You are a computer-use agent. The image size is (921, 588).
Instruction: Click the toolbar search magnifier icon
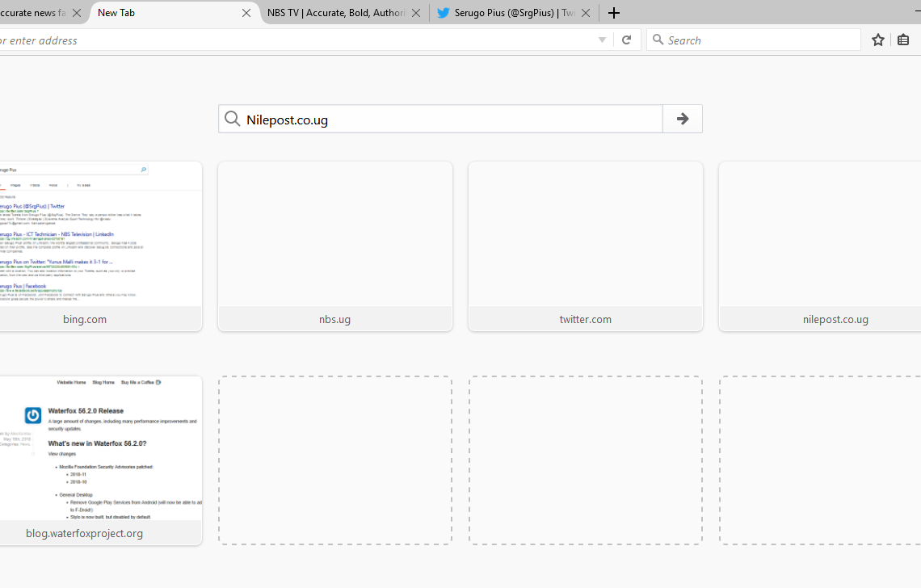tap(658, 40)
